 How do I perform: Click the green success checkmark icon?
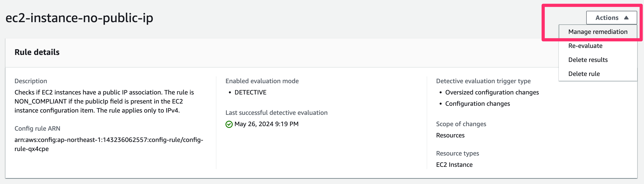pyautogui.click(x=229, y=124)
